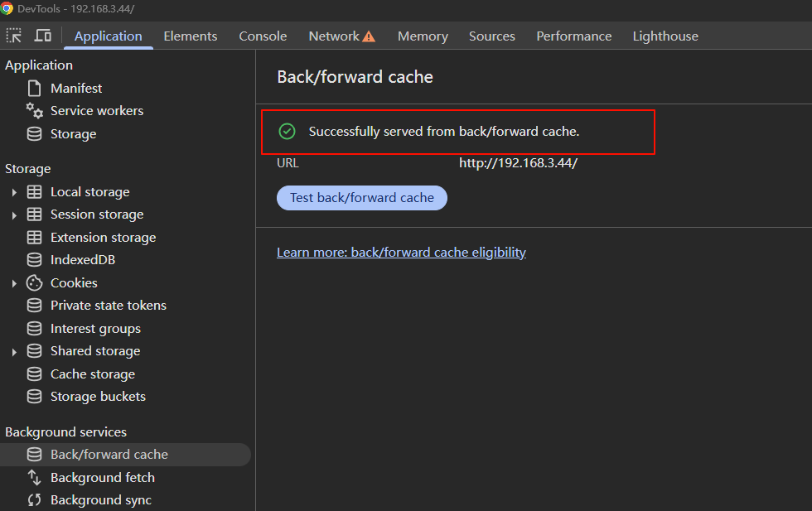Click the inspect element picker icon
Image resolution: width=812 pixels, height=511 pixels.
14,36
